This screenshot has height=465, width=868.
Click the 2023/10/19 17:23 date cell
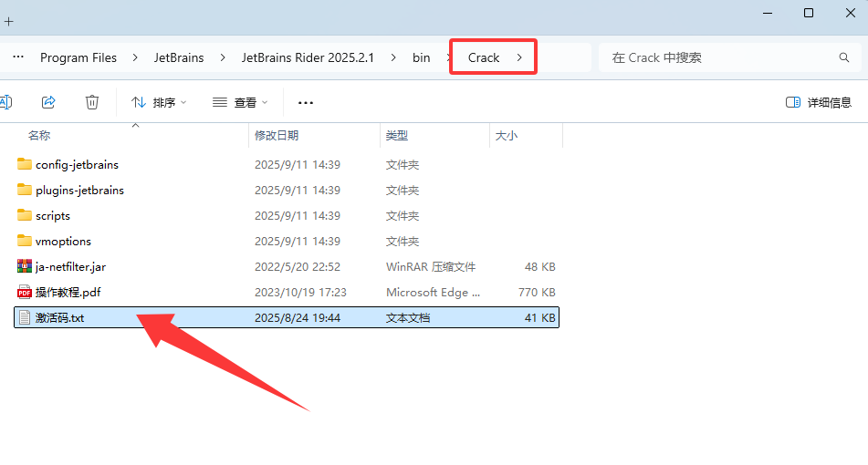(x=300, y=292)
